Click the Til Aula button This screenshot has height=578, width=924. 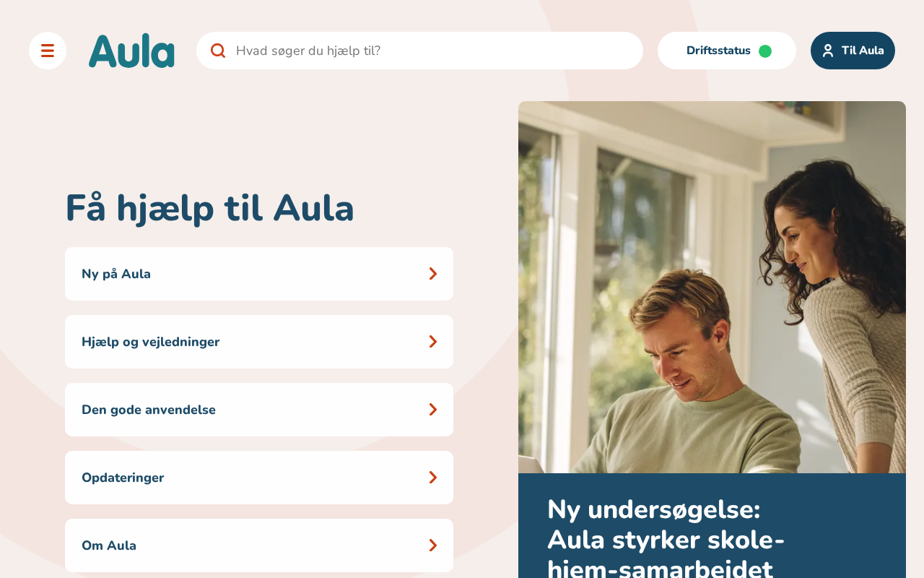(853, 51)
